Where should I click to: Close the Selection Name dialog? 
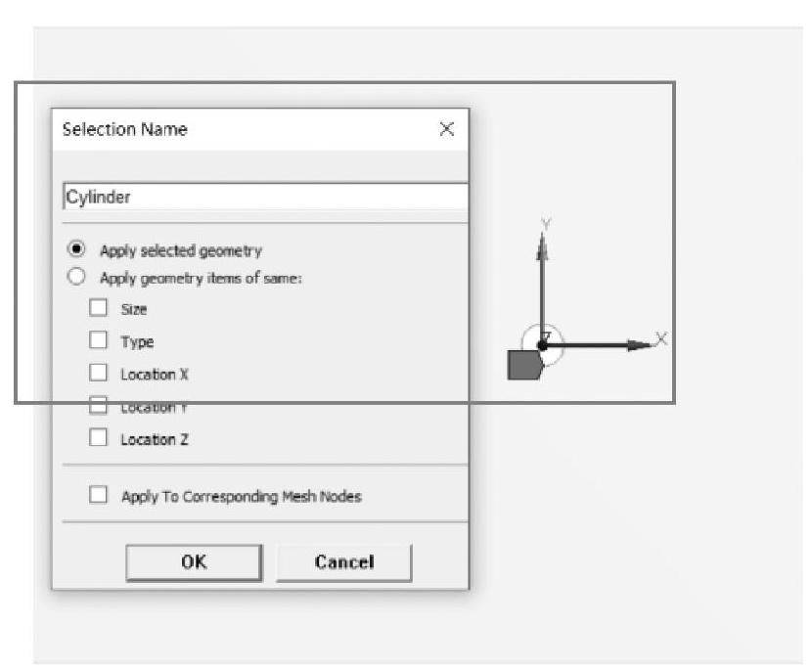(447, 129)
